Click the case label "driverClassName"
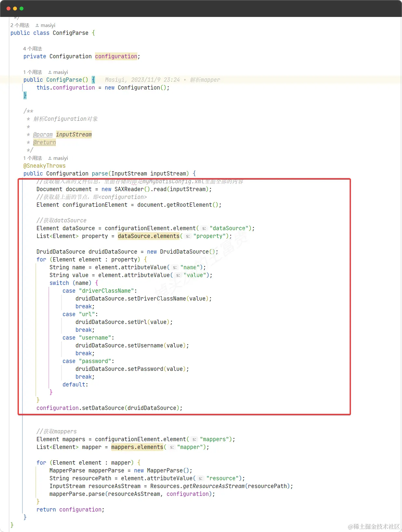This screenshot has height=532, width=402. coord(106,291)
